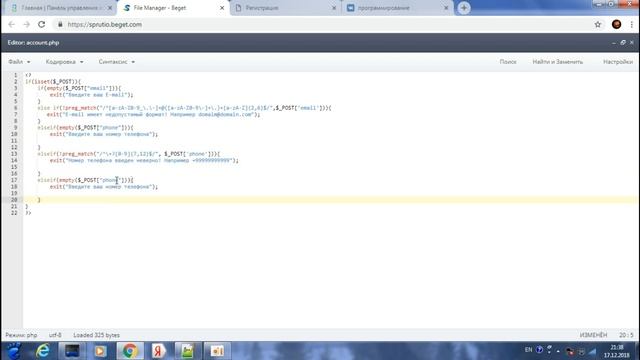Open the Синтаксис dropdown menu
640x360 pixels.
117,62
